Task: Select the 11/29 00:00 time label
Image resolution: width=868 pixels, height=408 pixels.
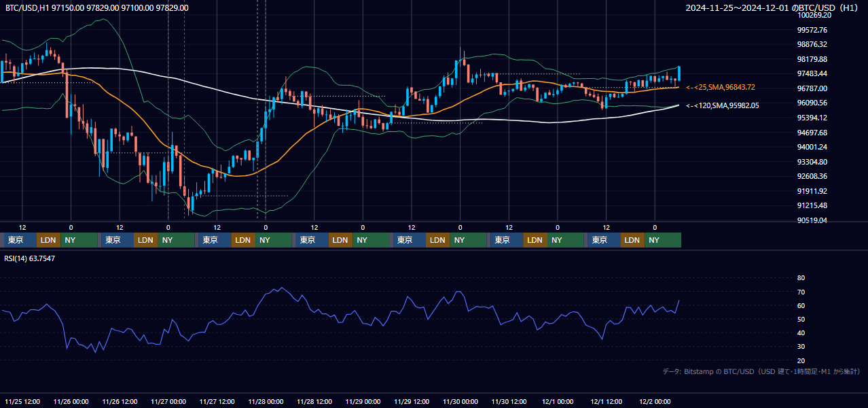Action: (x=363, y=401)
